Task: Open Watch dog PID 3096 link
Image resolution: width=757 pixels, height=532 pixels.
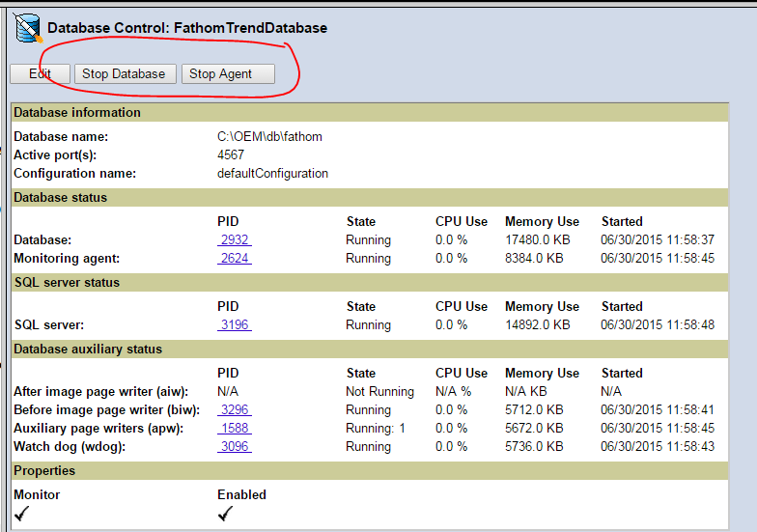Action: click(x=234, y=446)
